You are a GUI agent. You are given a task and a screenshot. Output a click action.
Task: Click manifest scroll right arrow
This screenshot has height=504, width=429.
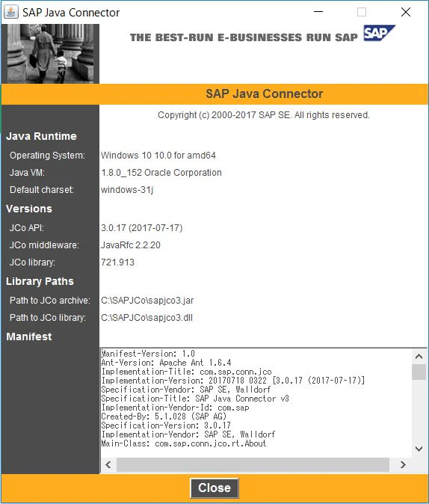[x=403, y=465]
